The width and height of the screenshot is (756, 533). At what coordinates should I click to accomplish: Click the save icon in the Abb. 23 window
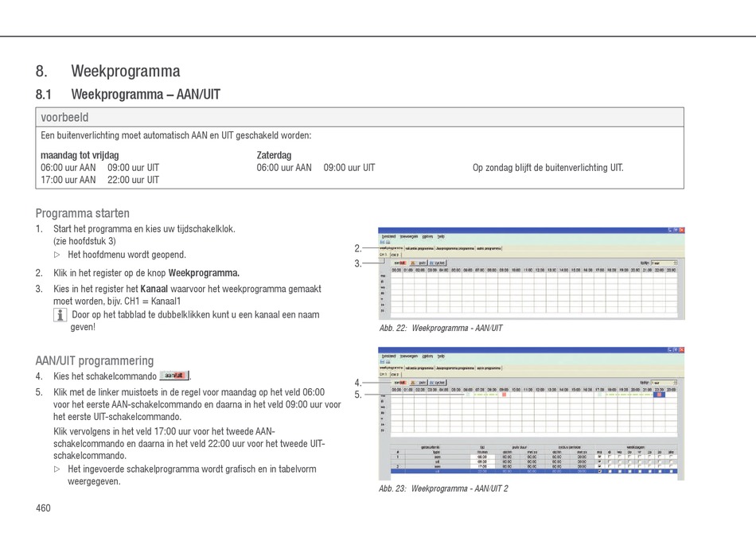[382, 362]
